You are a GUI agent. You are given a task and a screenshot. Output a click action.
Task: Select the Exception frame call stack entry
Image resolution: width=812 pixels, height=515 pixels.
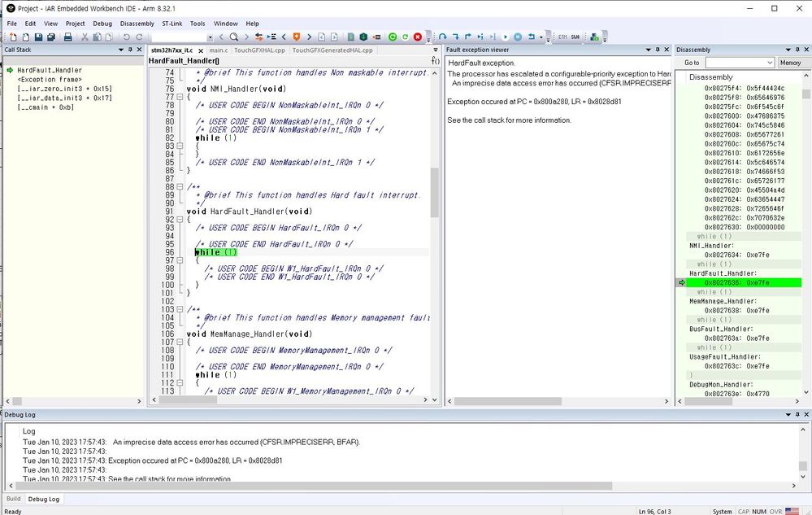click(x=50, y=79)
